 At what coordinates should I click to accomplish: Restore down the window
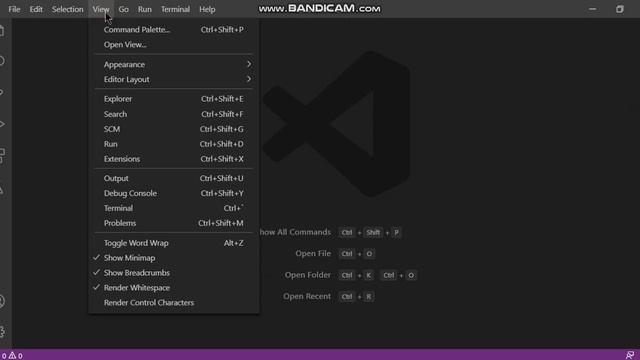[x=620, y=9]
